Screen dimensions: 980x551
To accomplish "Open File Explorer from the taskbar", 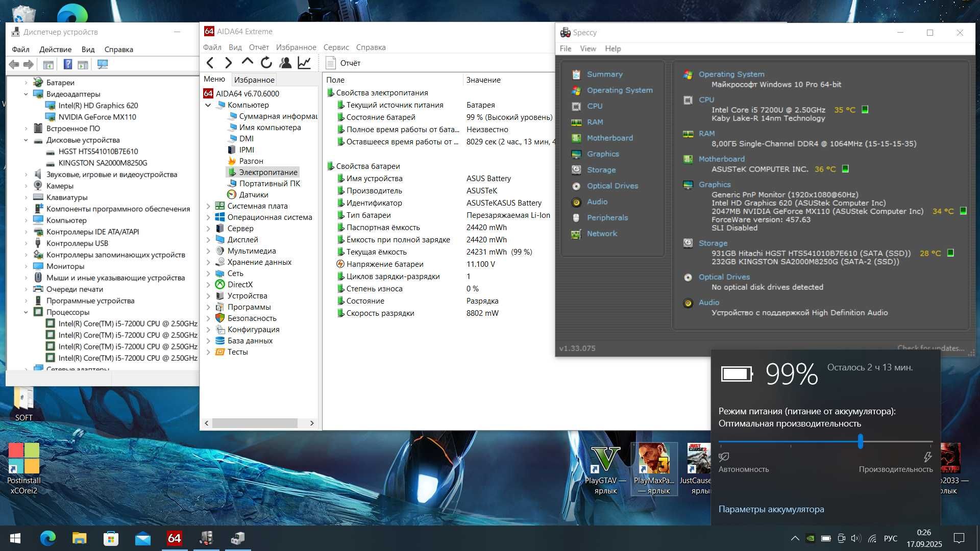I will 80,538.
